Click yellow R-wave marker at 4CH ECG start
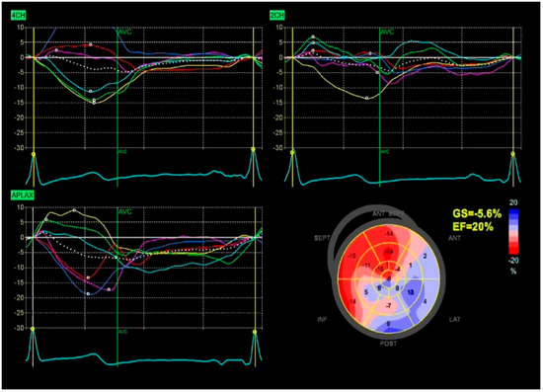This screenshot has height=392, width=543. tap(34, 154)
